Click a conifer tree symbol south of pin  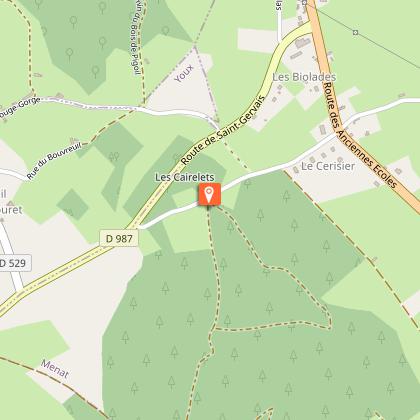pos(208,294)
